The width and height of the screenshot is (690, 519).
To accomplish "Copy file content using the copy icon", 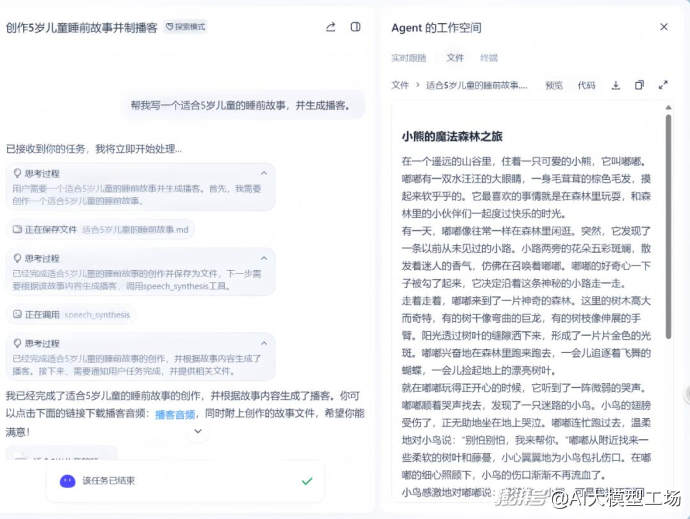I will coord(639,86).
